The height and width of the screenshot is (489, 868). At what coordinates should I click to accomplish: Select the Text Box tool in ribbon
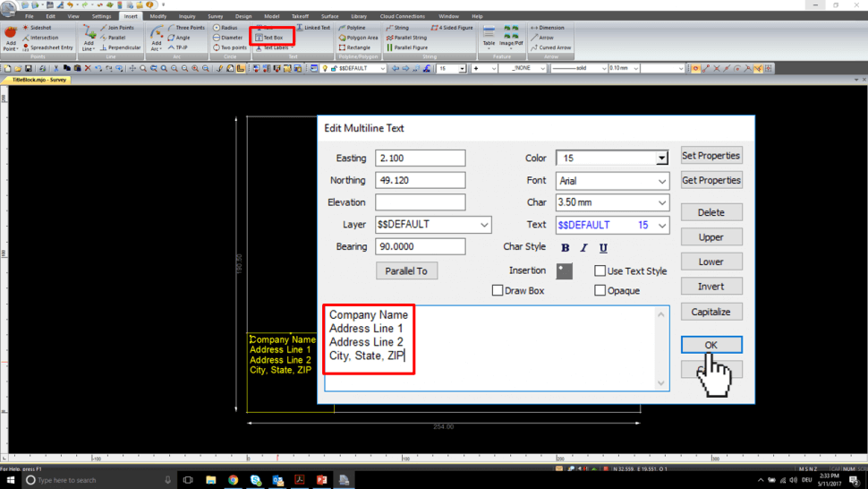(271, 38)
